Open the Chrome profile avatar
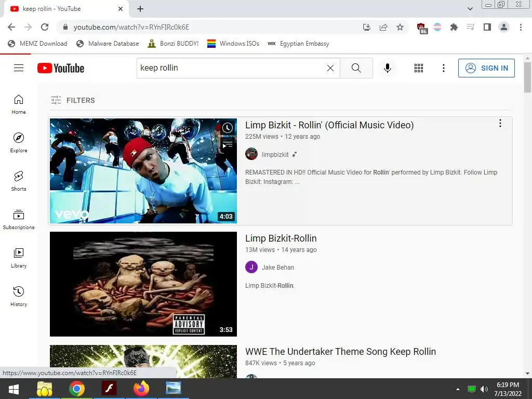532x399 pixels. pos(504,27)
